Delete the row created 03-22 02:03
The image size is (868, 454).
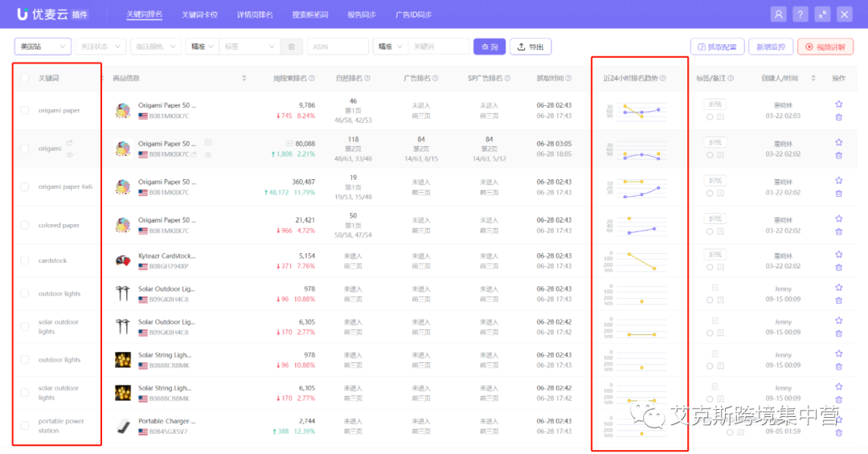pos(838,117)
